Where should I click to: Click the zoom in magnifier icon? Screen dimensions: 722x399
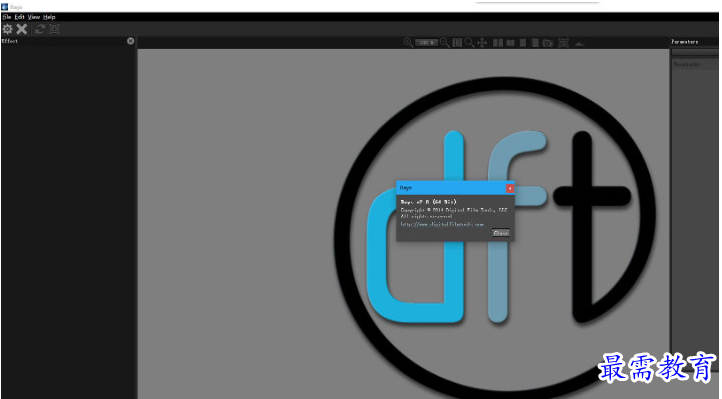(x=408, y=43)
